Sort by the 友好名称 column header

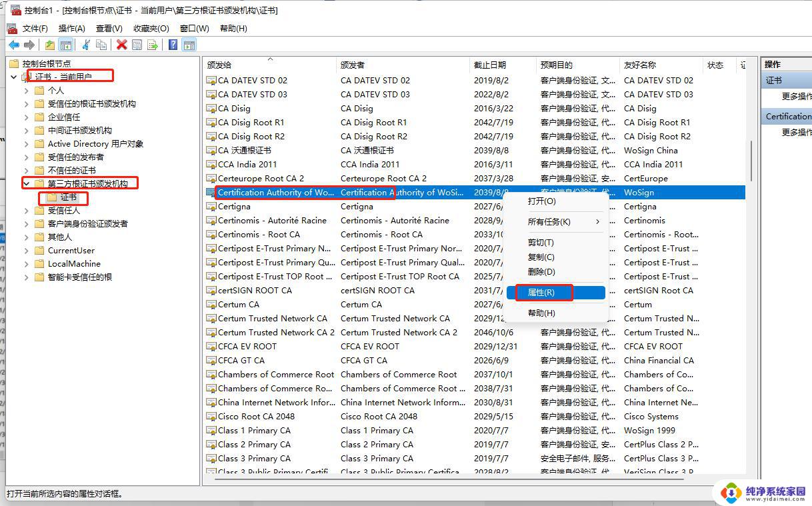661,65
